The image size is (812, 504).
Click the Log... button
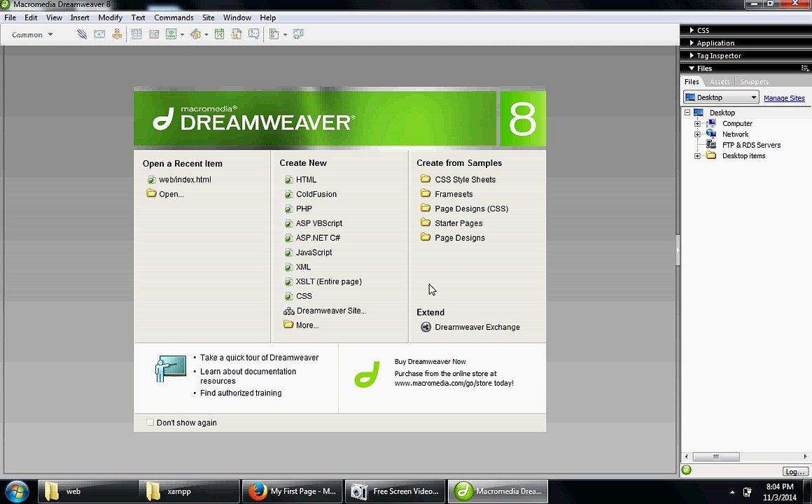[x=795, y=471]
